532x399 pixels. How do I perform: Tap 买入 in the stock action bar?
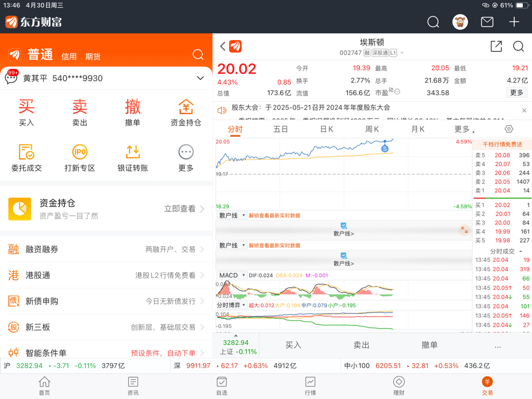(293, 345)
